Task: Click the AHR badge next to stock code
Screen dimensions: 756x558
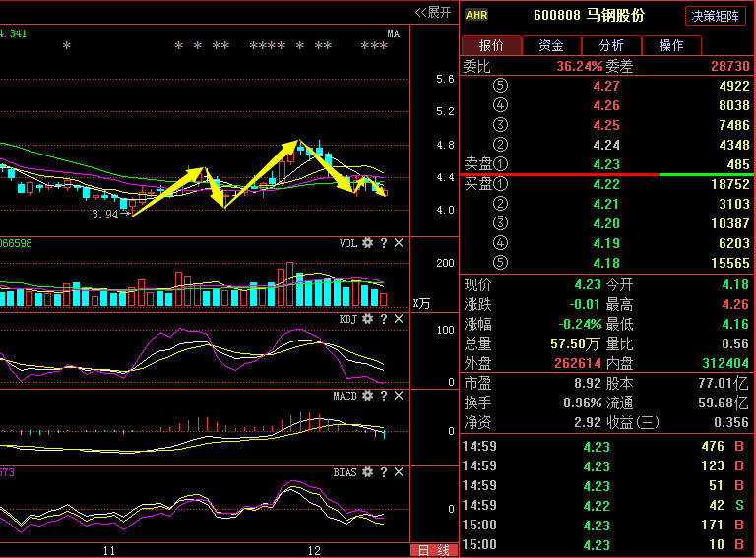Action: click(476, 15)
